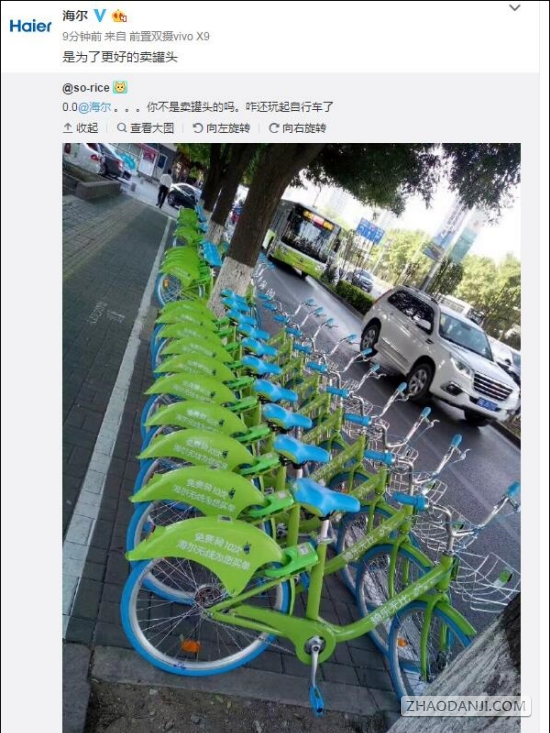Click the @海尔 mention in repost
Image resolution: width=550 pixels, height=733 pixels.
click(94, 107)
